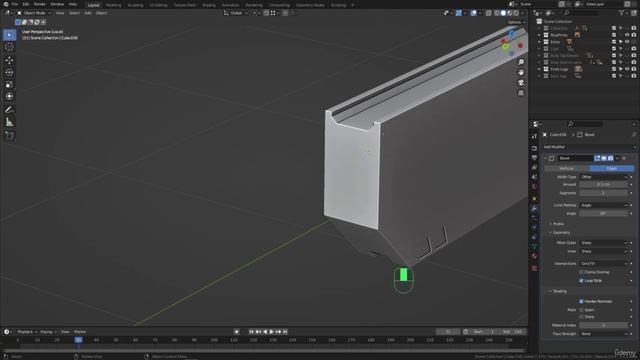Toggle the camera view icon in viewport
This screenshot has height=360, width=640.
point(521,83)
